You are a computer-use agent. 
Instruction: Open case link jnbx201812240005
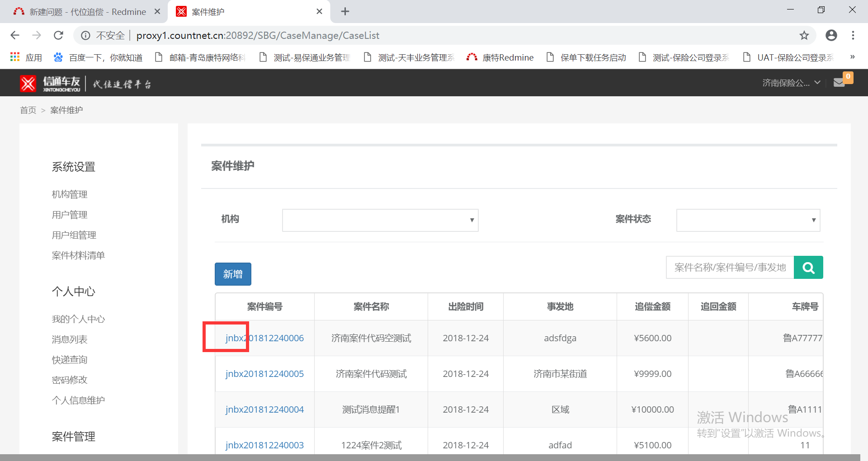click(x=264, y=374)
